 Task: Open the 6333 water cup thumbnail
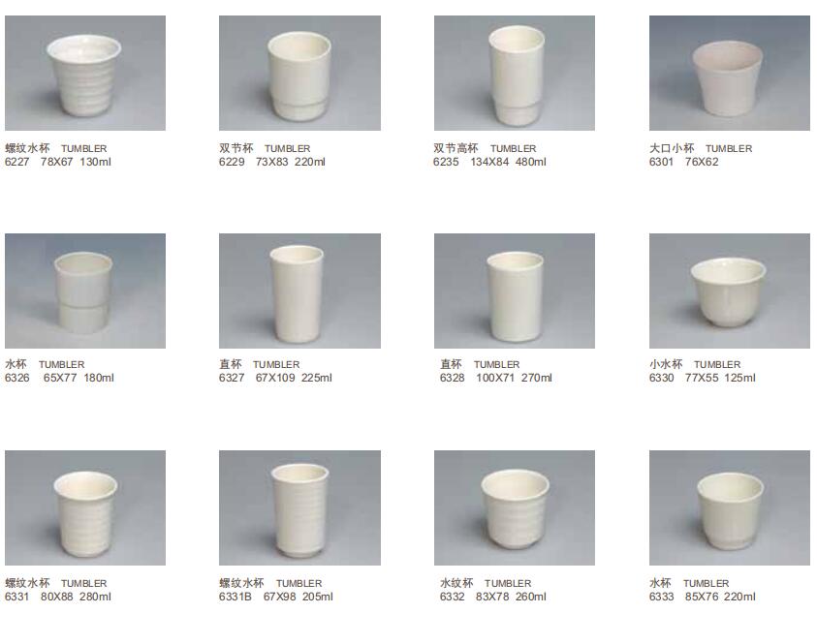click(730, 508)
